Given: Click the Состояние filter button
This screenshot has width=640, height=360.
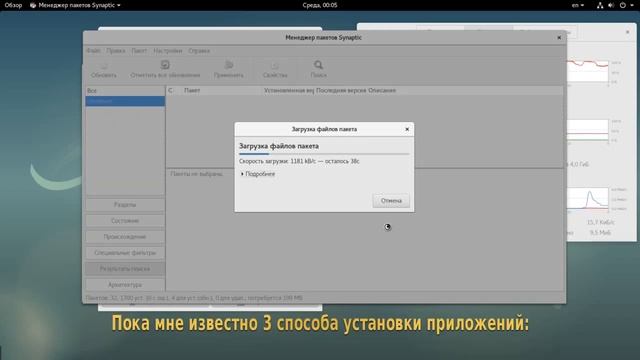Looking at the screenshot, I should (125, 221).
